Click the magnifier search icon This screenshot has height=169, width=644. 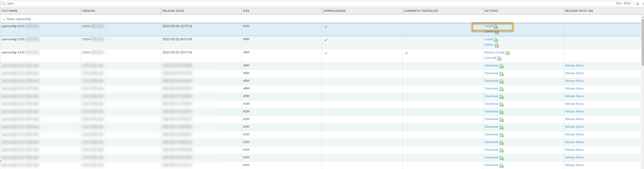coord(3,4)
